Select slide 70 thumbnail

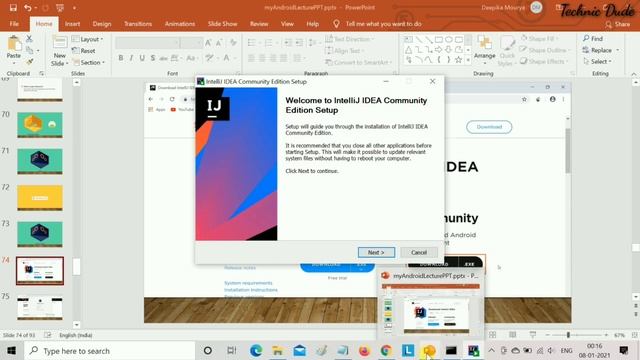click(40, 124)
